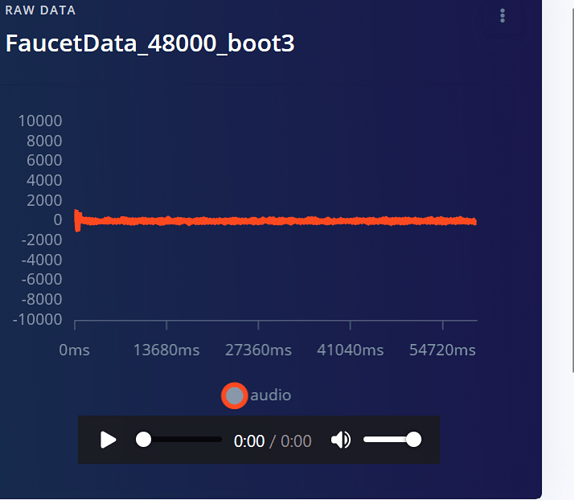Select the FaucetData_48000_boot3 title

click(x=150, y=43)
